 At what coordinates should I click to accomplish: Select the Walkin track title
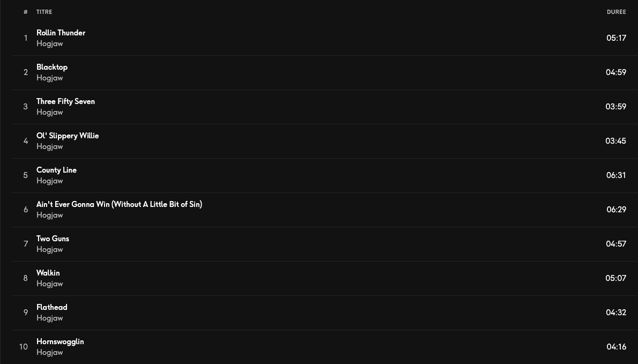48,273
